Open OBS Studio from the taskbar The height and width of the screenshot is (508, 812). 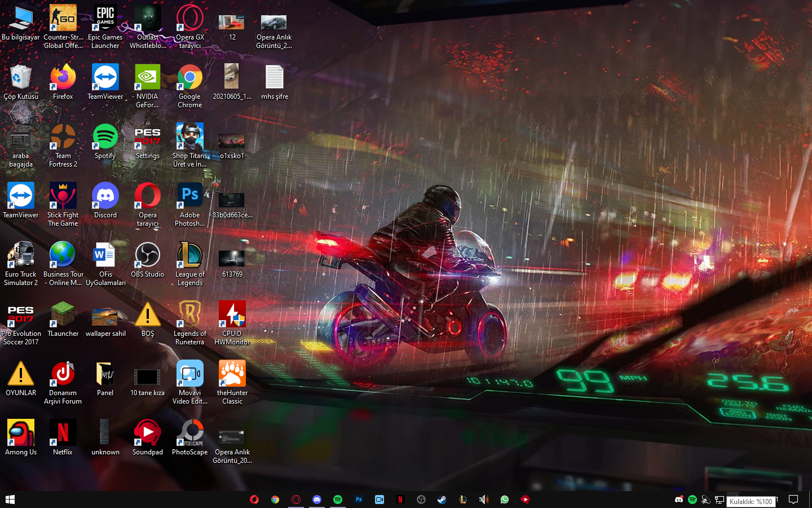pos(421,500)
